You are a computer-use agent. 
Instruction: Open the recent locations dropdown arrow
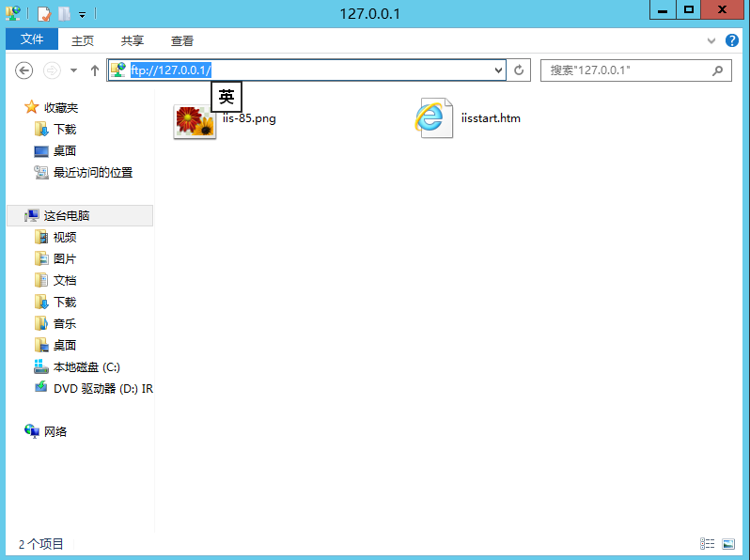click(x=73, y=70)
